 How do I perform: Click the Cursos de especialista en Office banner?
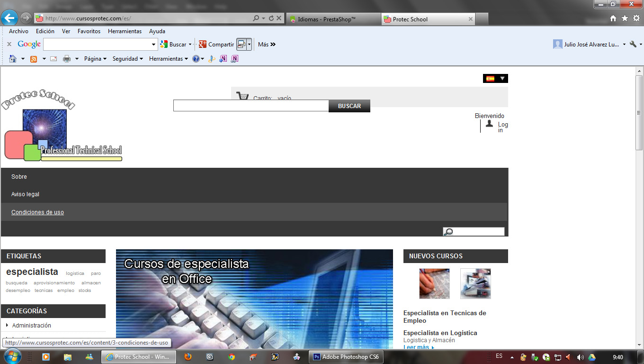click(254, 300)
